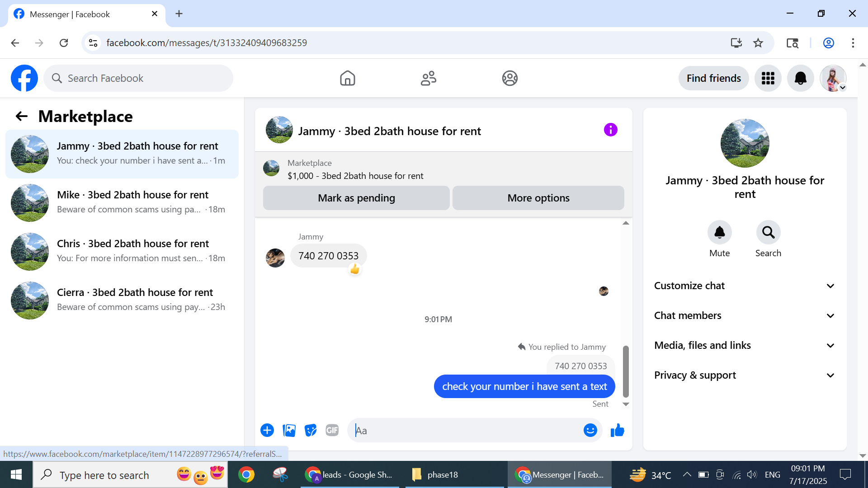Send a thumbs up like

point(617,430)
